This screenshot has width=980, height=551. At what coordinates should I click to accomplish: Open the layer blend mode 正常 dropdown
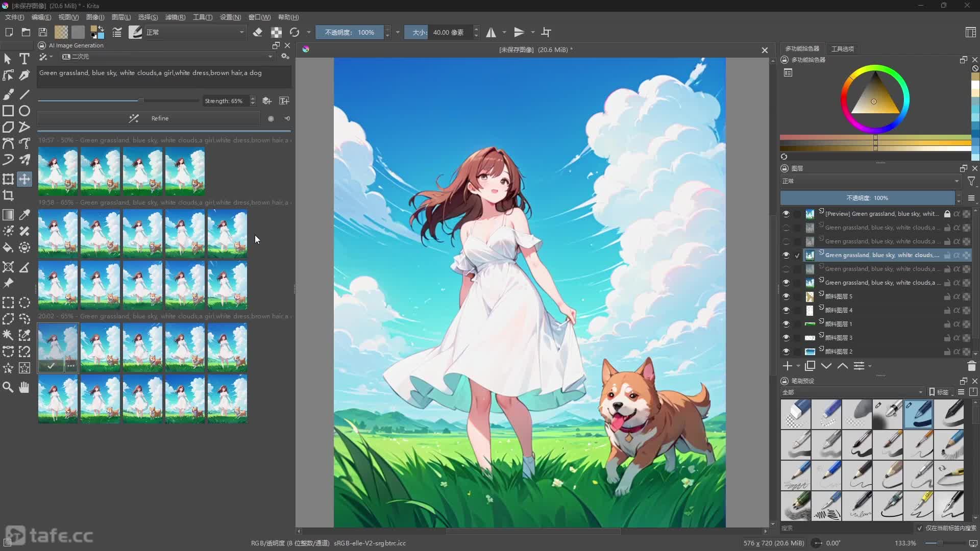(x=870, y=181)
